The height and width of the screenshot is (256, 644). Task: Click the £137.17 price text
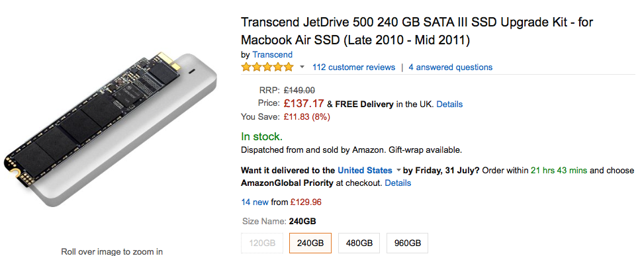pyautogui.click(x=304, y=103)
